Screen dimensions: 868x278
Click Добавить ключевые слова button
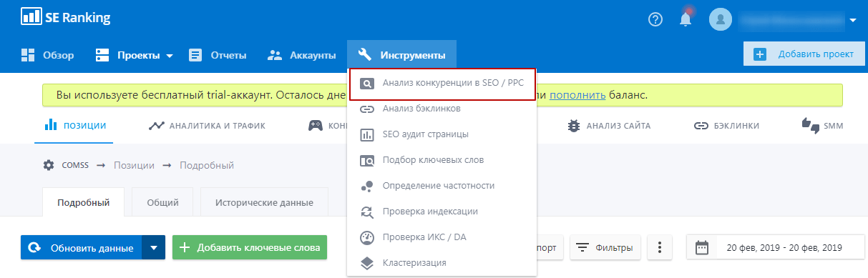(250, 247)
